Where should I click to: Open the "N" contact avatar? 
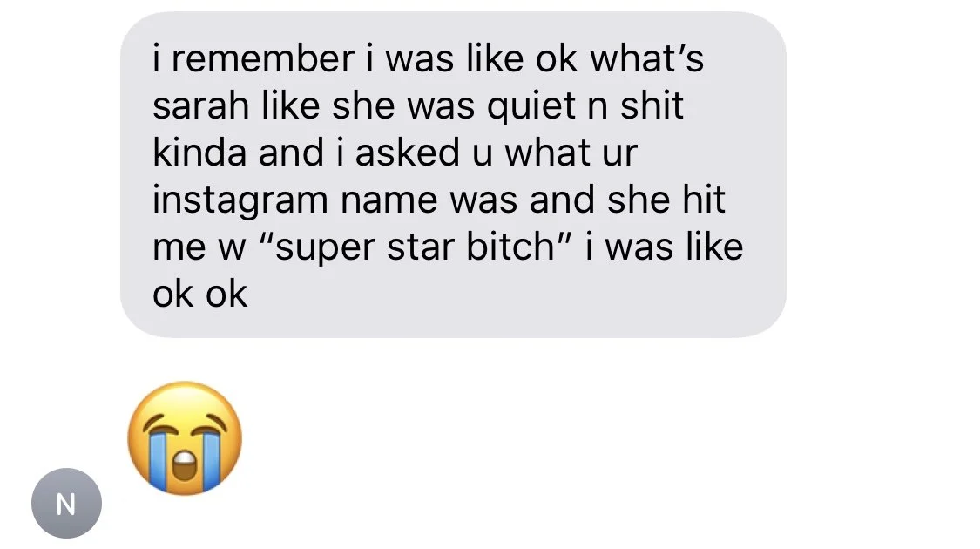pos(66,503)
